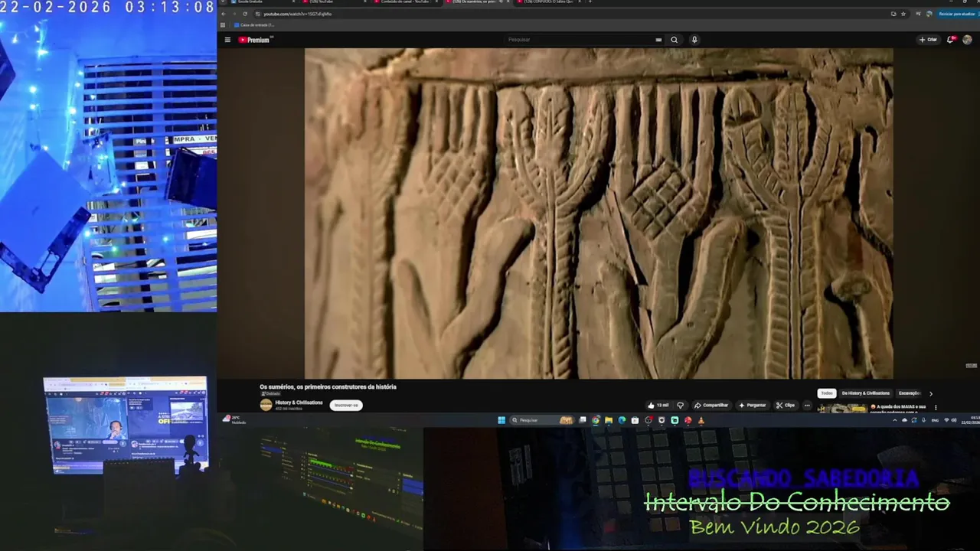Click the Compartilhar share button
The image size is (980, 551).
pos(711,405)
